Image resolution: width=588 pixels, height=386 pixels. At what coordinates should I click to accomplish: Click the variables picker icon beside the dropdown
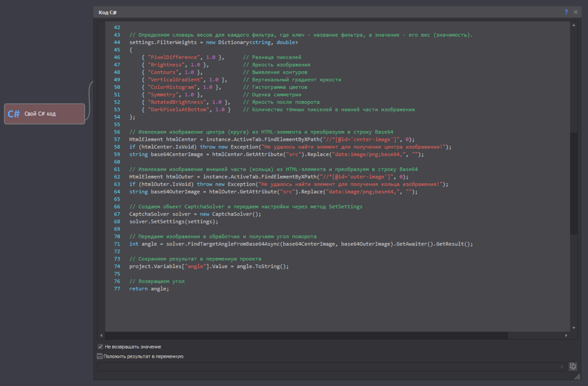point(573,367)
